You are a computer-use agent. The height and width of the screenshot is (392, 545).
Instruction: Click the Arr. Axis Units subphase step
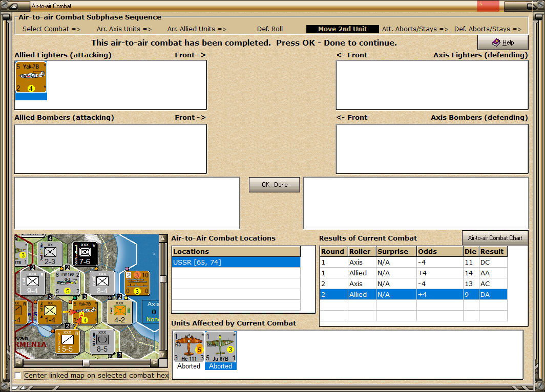[124, 29]
